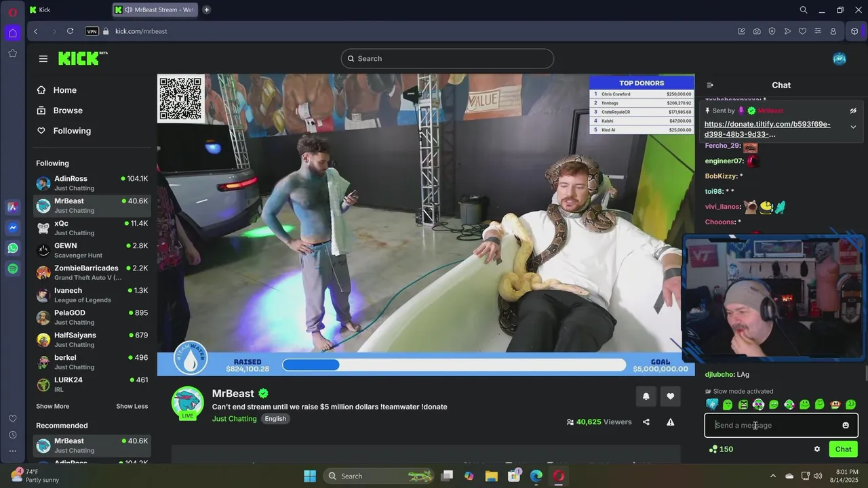Click the English language tag

[275, 419]
